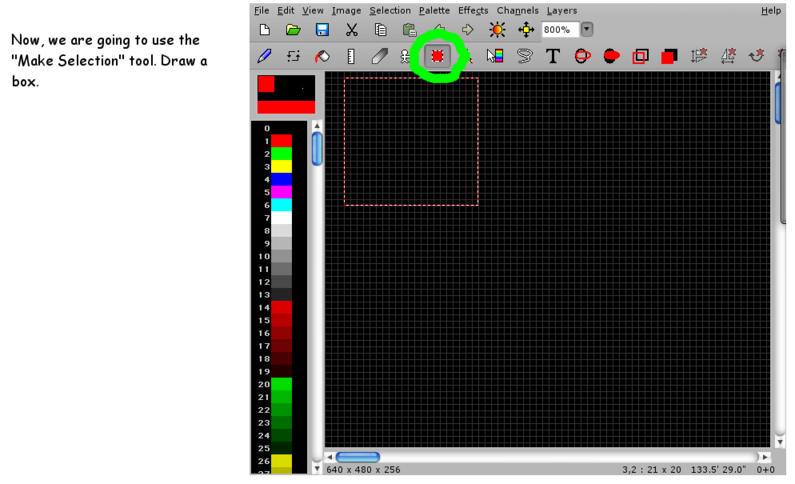The width and height of the screenshot is (795, 484).
Task: Open the Help menu
Action: [x=771, y=10]
